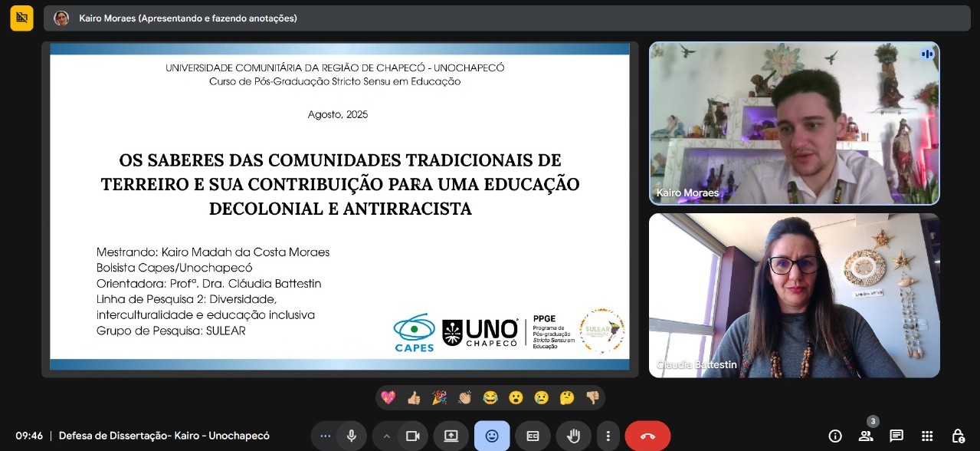
Task: Open the chat messages panel
Action: point(896,436)
